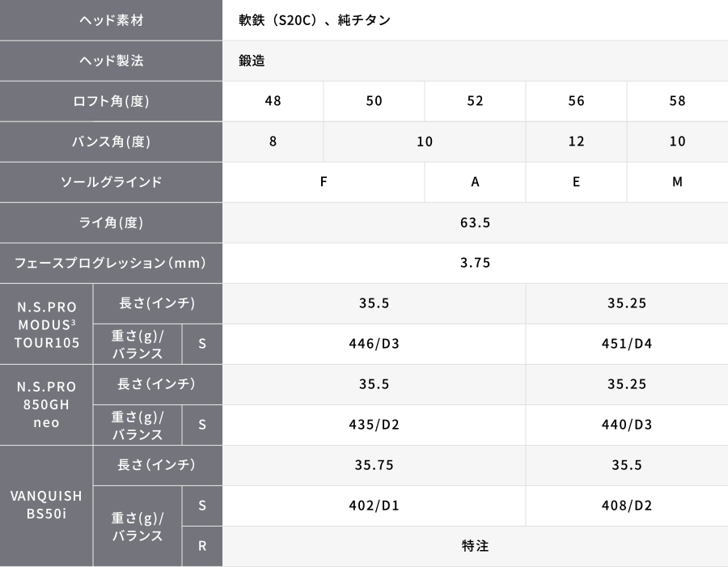Select length value 35.75
Image resolution: width=728 pixels, height=567 pixels.
pyautogui.click(x=375, y=465)
